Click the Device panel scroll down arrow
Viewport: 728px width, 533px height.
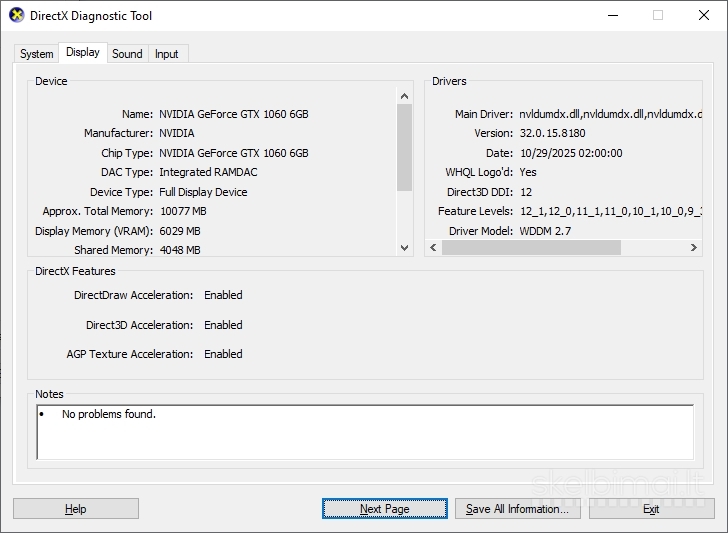(404, 248)
